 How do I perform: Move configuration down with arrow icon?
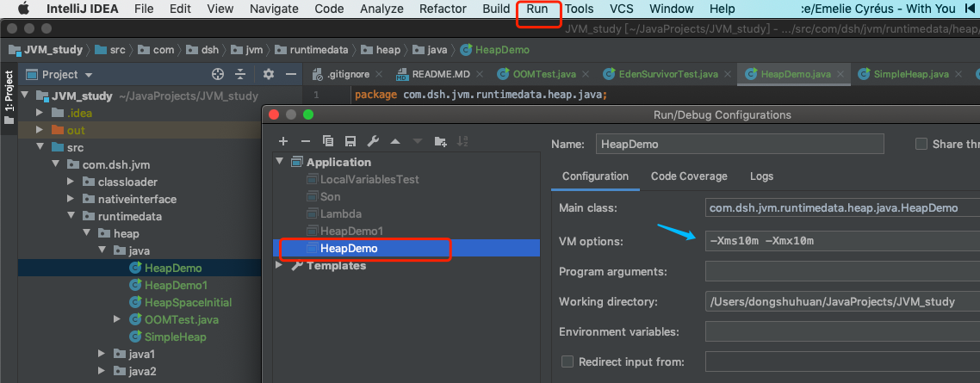coord(418,142)
